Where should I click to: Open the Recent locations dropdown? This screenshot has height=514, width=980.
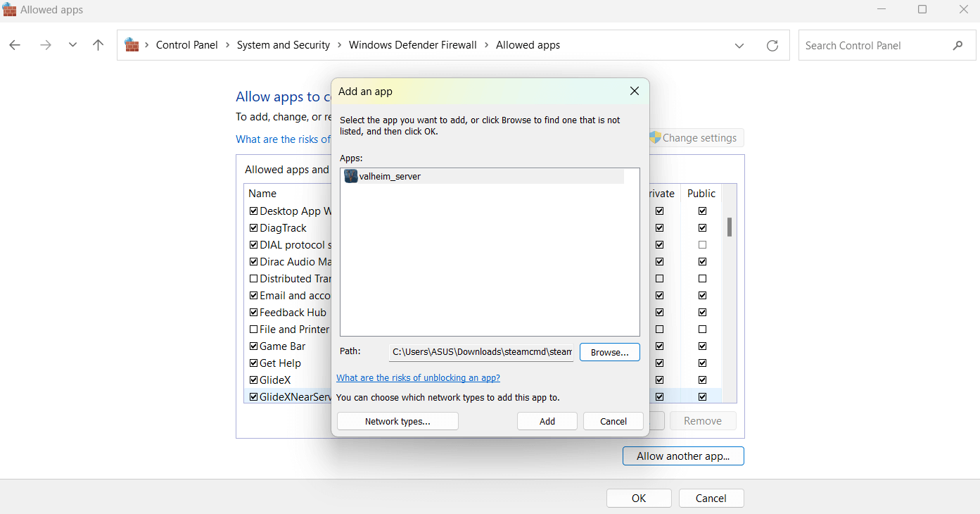tap(72, 45)
